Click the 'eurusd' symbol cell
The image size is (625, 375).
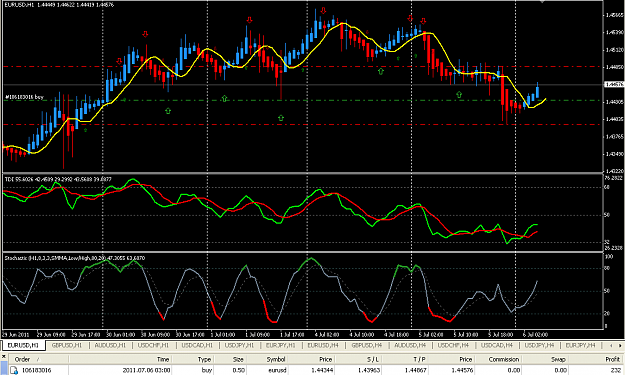(x=277, y=370)
